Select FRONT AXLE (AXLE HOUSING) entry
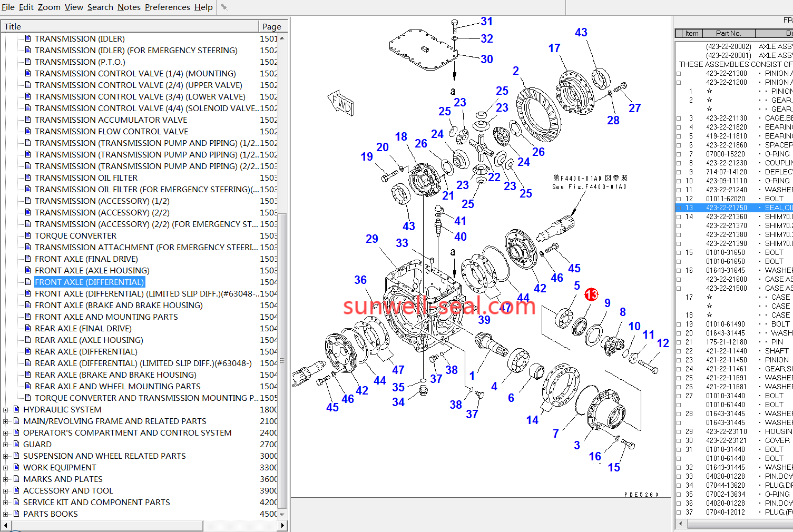793x532 pixels. [x=92, y=271]
